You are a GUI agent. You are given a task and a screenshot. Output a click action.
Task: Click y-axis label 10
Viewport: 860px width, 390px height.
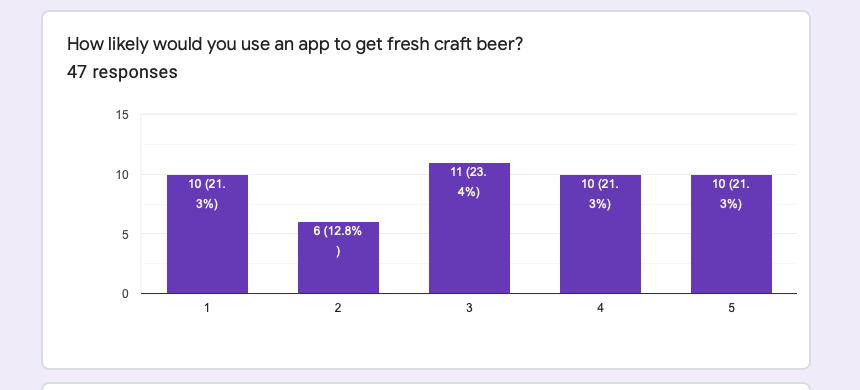click(x=122, y=174)
